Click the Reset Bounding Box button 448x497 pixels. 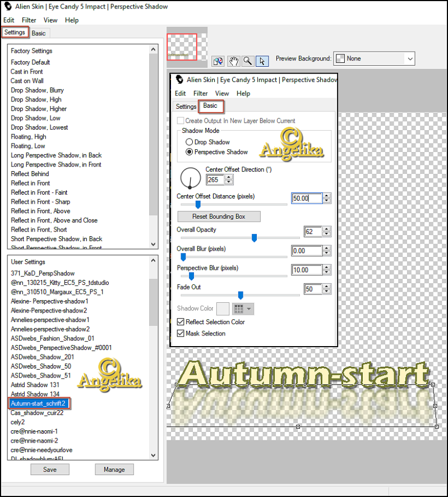pyautogui.click(x=219, y=217)
